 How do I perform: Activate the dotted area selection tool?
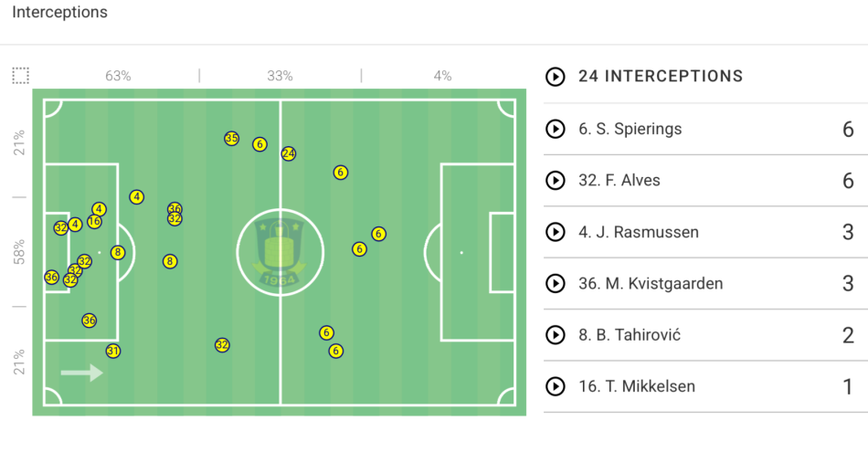20,76
